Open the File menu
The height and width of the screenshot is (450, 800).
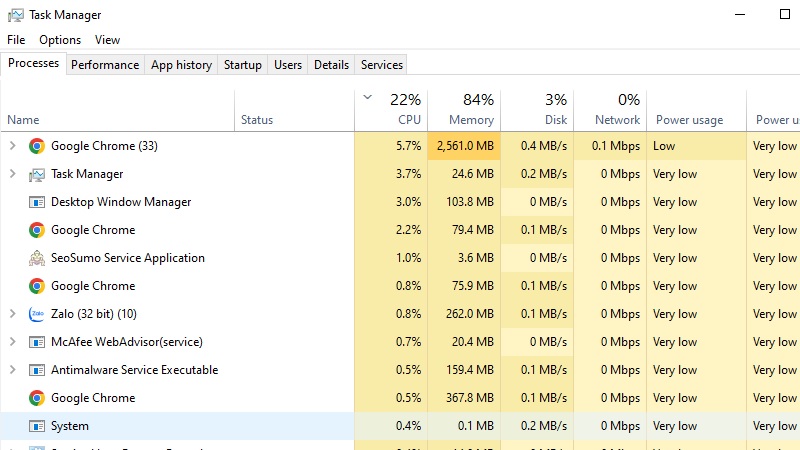click(16, 40)
